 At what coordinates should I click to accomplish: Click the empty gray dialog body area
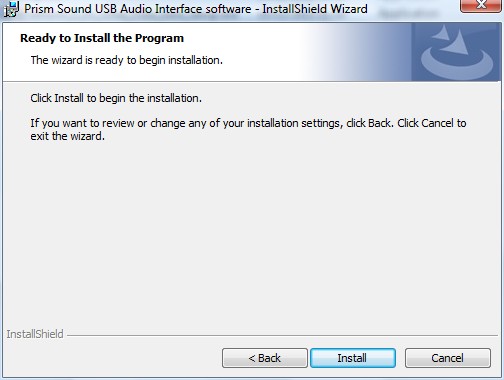pos(250,233)
